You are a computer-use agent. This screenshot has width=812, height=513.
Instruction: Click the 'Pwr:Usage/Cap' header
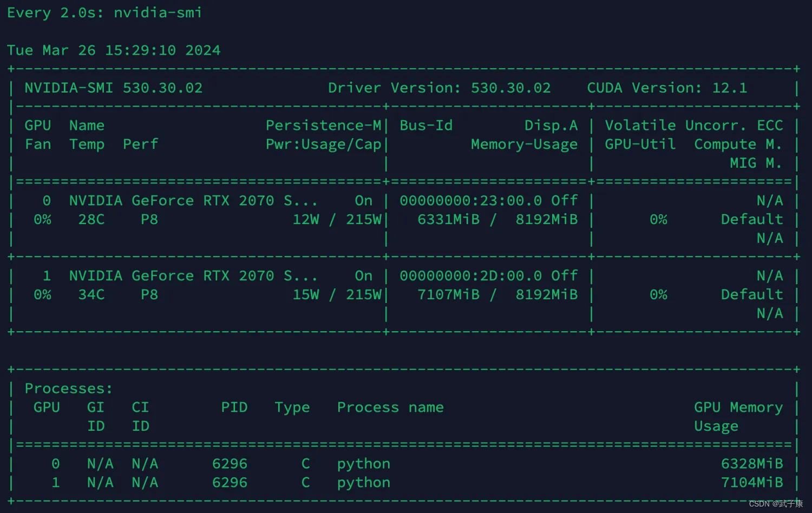coord(324,144)
